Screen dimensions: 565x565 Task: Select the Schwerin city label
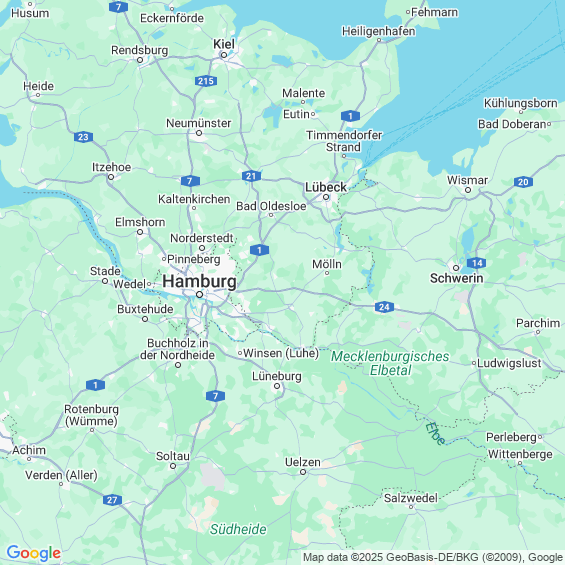tap(457, 278)
